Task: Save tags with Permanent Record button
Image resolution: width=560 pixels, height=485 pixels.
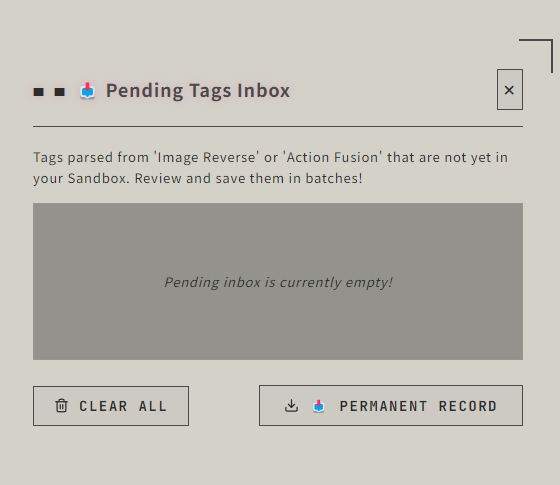Action: 391,405
